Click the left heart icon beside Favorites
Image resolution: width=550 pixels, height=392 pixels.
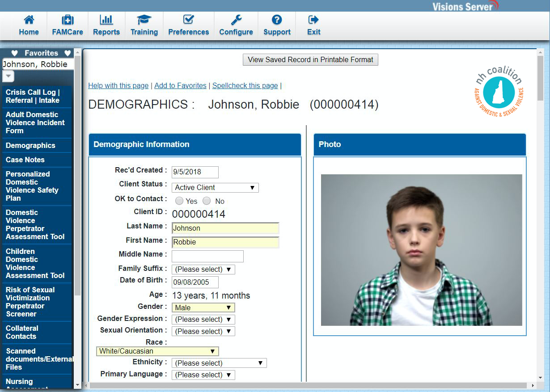click(14, 53)
